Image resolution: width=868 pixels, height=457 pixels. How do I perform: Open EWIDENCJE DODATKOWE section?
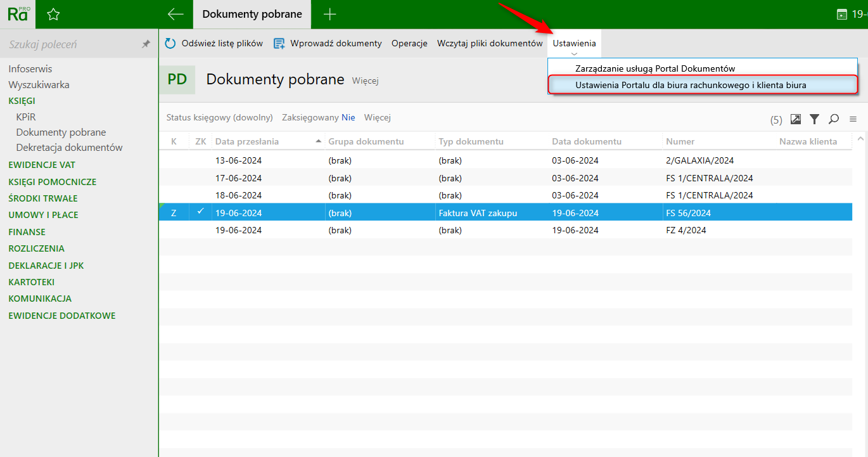pyautogui.click(x=62, y=316)
